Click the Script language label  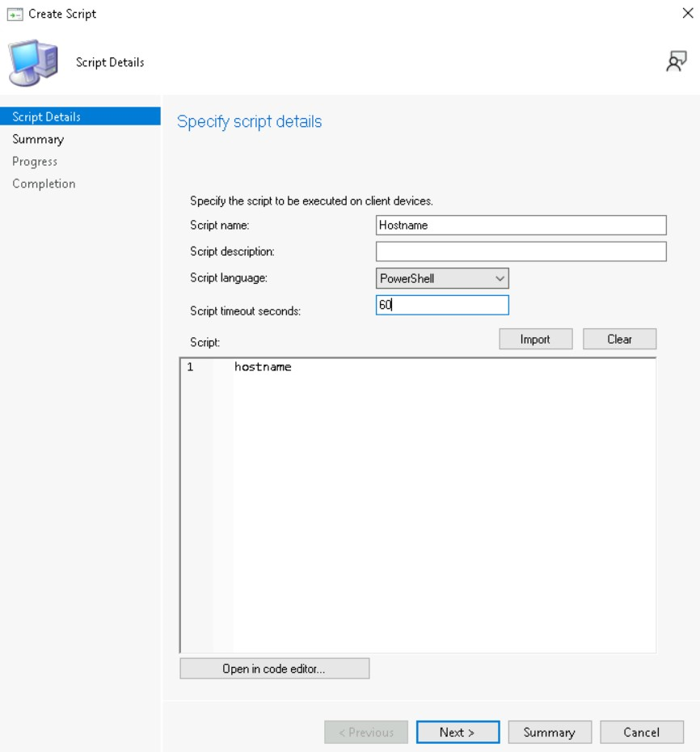pos(229,277)
